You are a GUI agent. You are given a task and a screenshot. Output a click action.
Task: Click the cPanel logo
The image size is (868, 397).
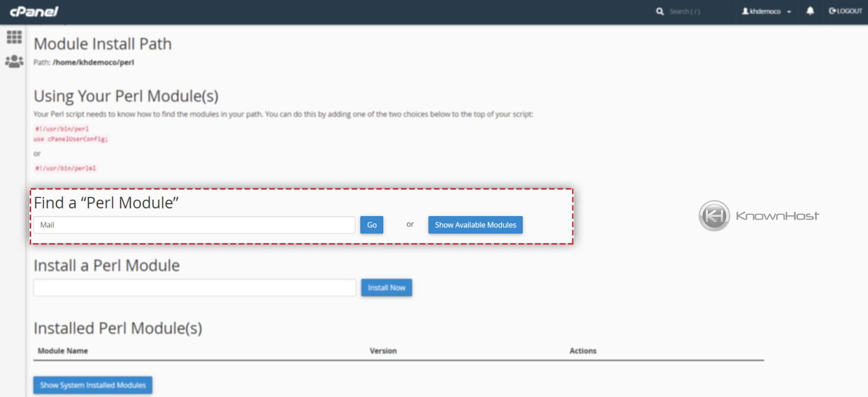[33, 11]
